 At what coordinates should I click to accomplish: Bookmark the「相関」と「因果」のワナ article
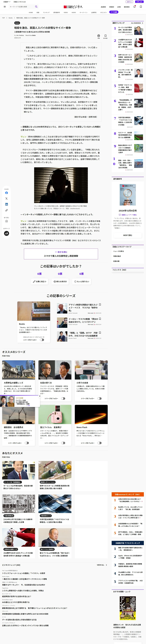[x=100, y=333]
